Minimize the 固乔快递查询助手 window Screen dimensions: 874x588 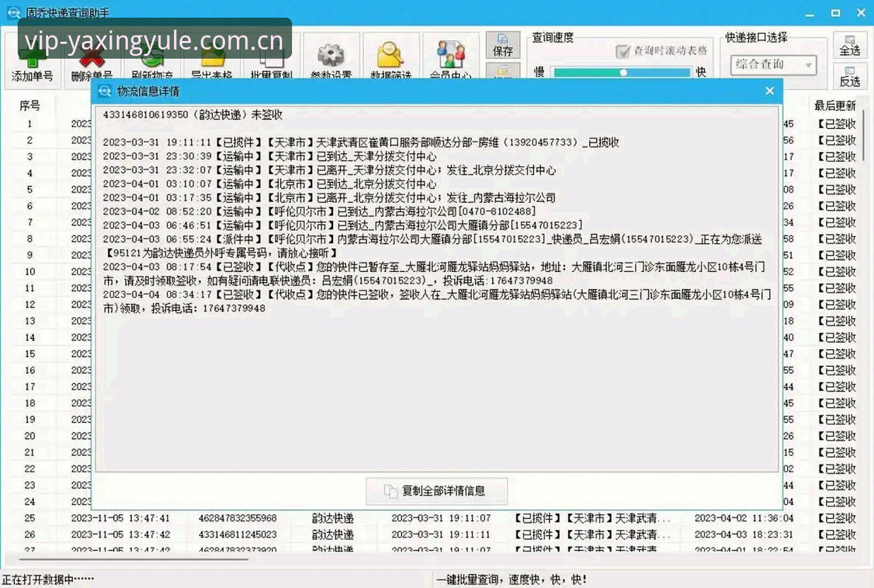click(x=811, y=13)
